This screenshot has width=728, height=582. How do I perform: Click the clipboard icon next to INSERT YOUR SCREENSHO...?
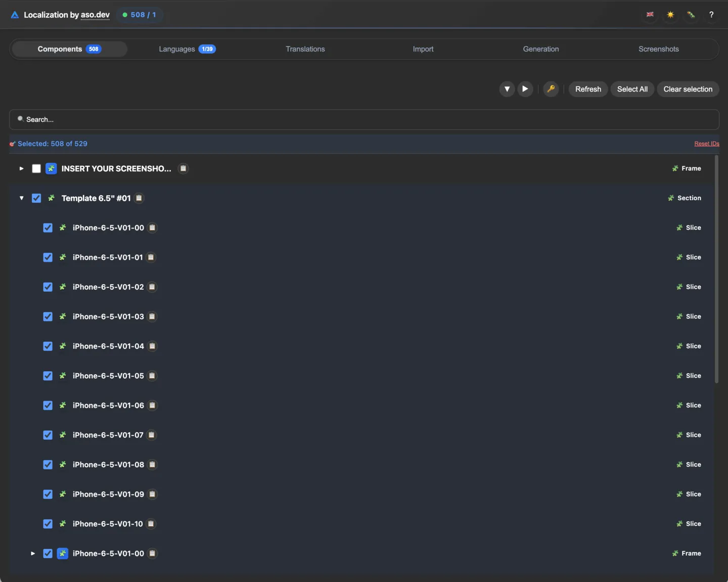184,168
